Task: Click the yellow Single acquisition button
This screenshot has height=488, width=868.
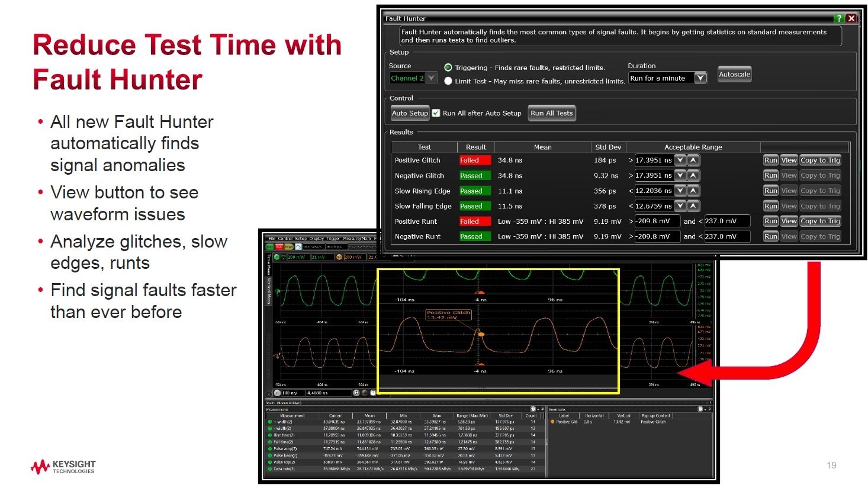Action: pyautogui.click(x=289, y=246)
